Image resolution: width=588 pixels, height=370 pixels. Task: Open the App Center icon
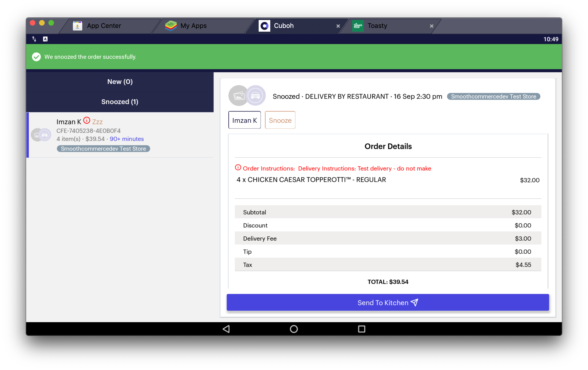click(77, 26)
